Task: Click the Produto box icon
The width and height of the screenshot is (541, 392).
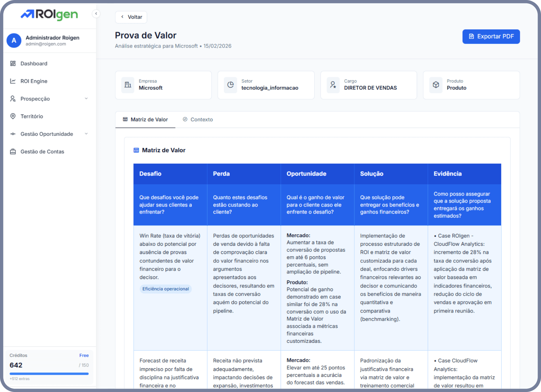Action: (x=436, y=85)
